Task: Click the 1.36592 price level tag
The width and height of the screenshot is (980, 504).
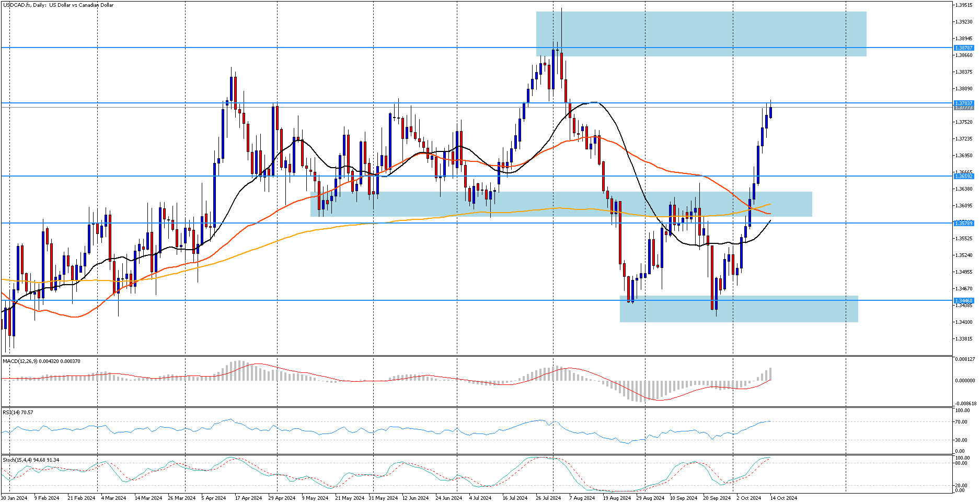Action: pyautogui.click(x=963, y=177)
